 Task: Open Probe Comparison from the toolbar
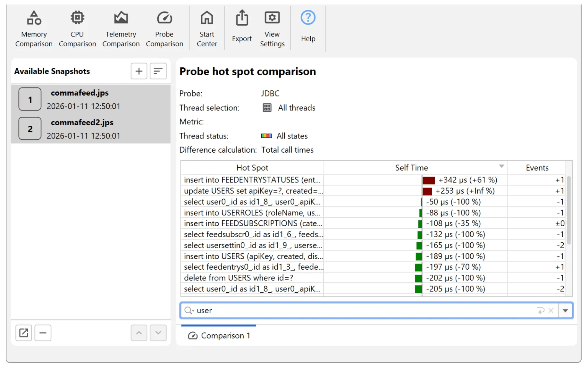click(x=164, y=29)
